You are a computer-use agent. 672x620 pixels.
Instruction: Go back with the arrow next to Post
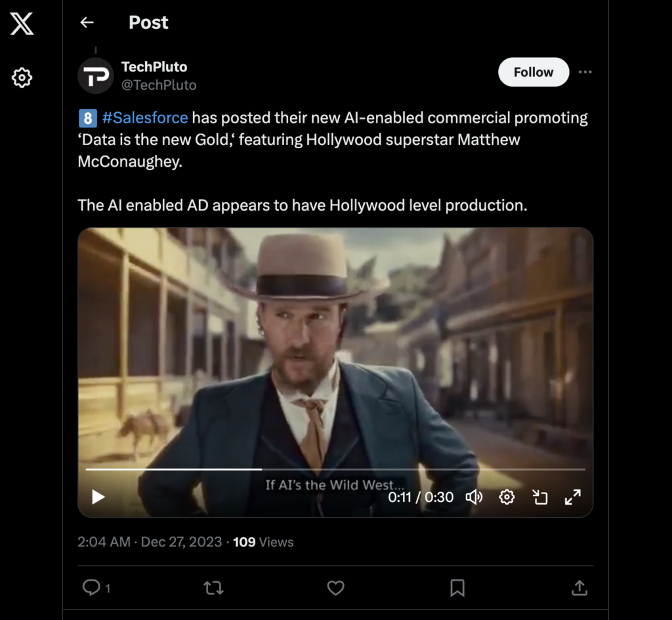tap(87, 22)
